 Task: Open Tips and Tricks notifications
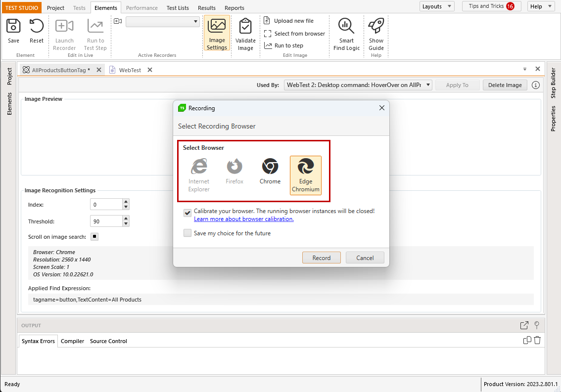coord(491,6)
